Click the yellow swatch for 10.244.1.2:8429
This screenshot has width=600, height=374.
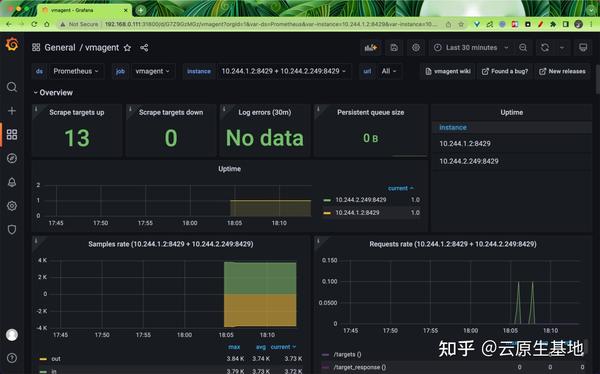point(327,213)
